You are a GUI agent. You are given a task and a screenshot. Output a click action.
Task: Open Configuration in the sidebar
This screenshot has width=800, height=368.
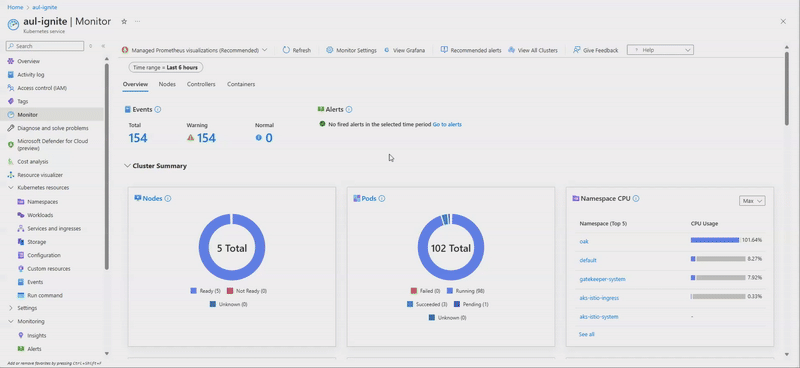pyautogui.click(x=44, y=255)
